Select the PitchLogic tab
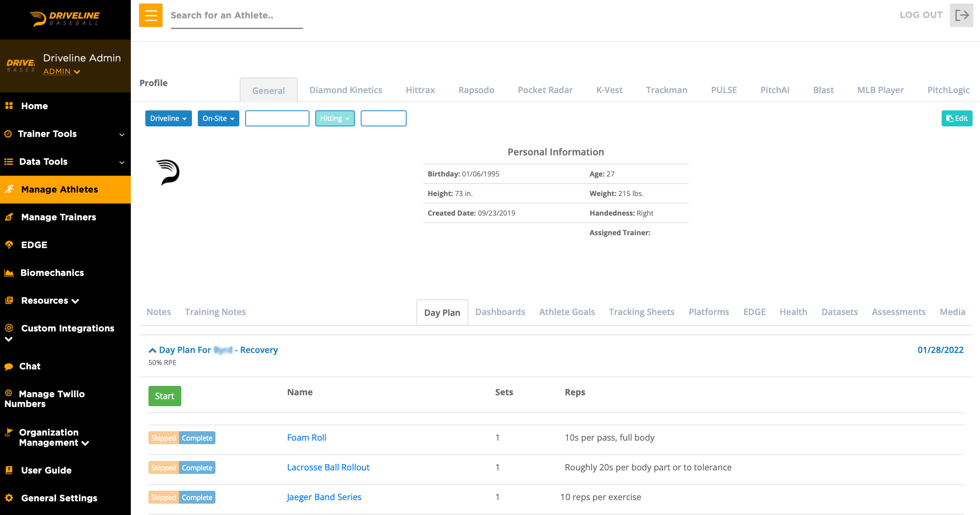 (x=948, y=90)
